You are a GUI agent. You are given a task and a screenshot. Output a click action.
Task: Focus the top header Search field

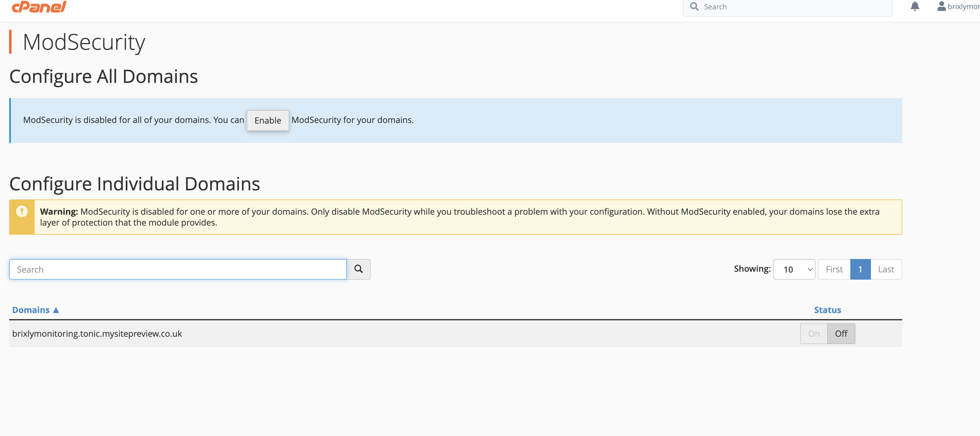click(x=787, y=7)
